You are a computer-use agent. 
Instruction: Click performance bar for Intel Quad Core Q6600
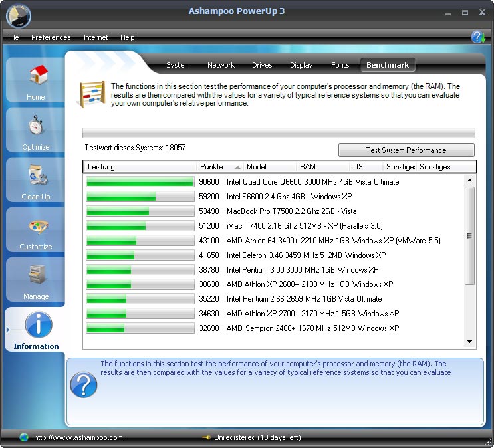pos(140,182)
